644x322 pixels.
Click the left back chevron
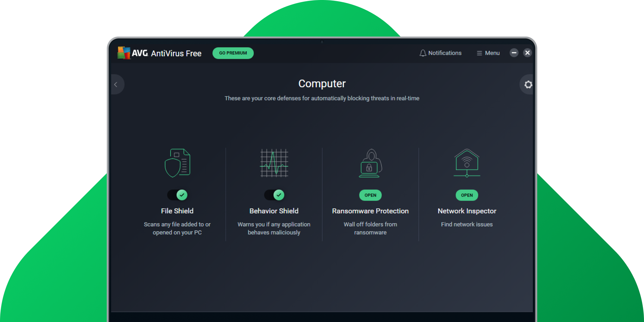[116, 84]
